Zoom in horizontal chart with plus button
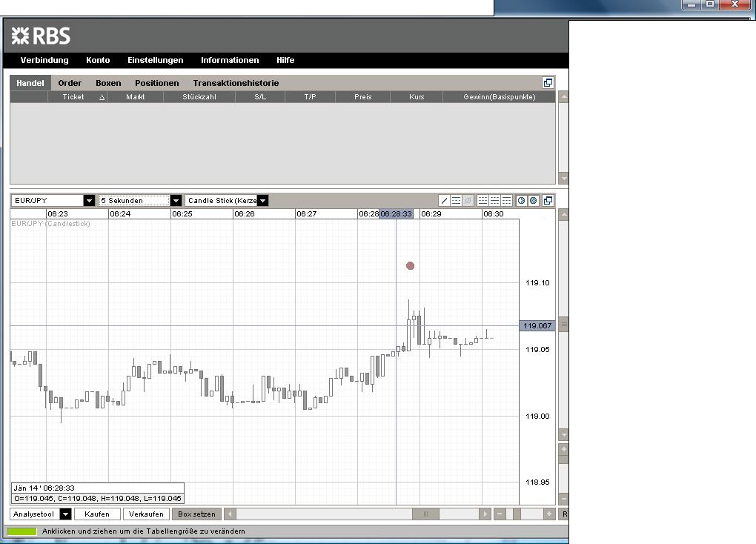This screenshot has width=756, height=544. [x=549, y=514]
